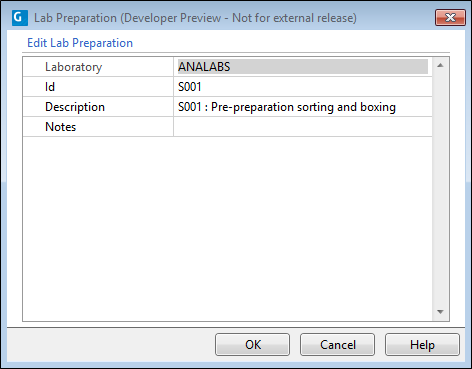Click the Edit Lab Preparation heading

[80, 43]
